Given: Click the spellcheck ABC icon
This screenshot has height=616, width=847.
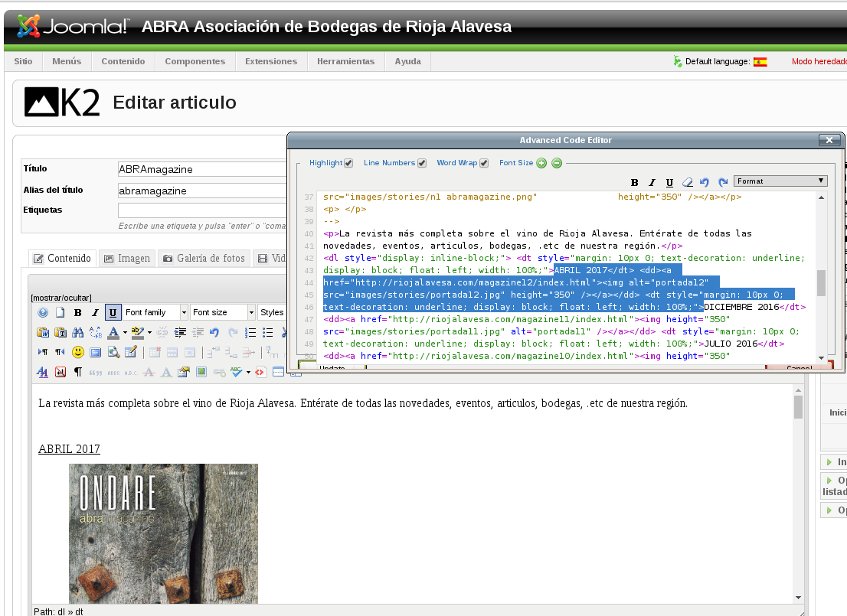Looking at the screenshot, I should coord(237,373).
